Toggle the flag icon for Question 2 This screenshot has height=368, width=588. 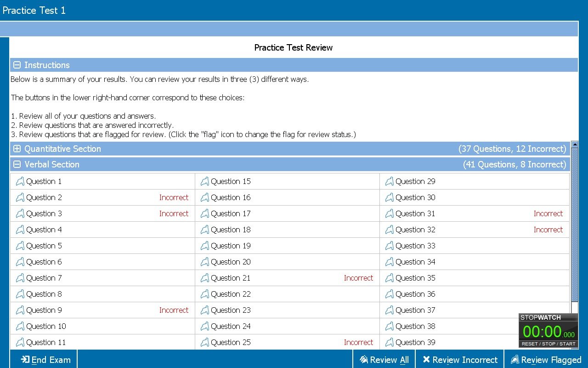(x=20, y=197)
